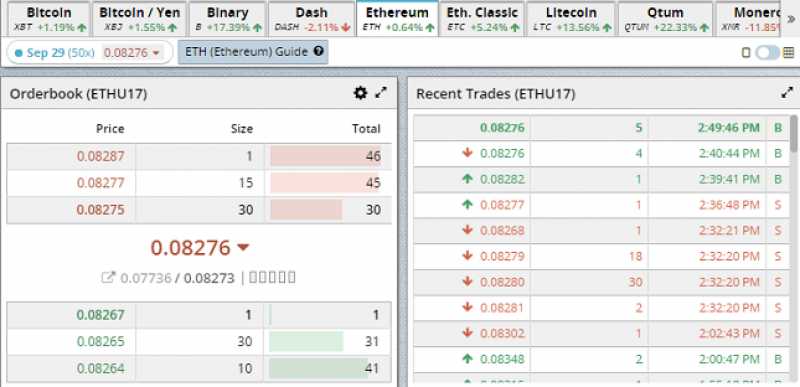Open Orderbook settings gear
800x387 pixels.
360,93
